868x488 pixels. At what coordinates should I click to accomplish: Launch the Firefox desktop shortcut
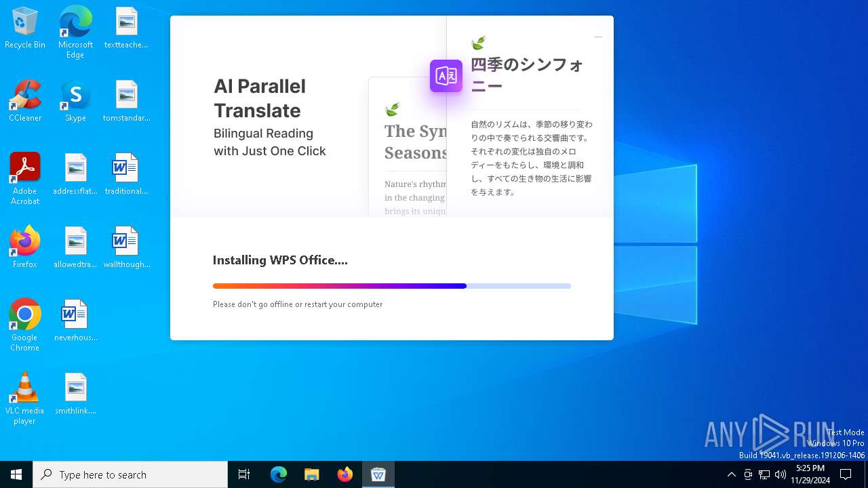click(x=25, y=247)
